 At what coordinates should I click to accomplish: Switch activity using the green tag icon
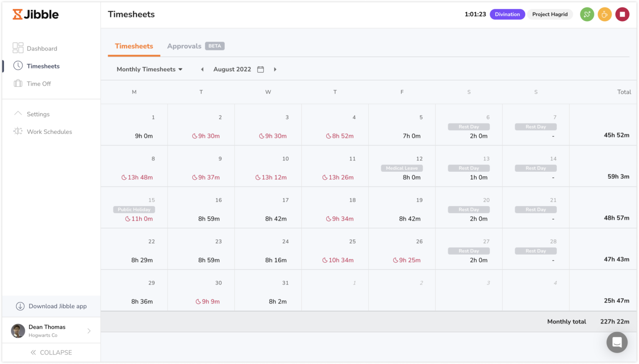[x=587, y=14]
